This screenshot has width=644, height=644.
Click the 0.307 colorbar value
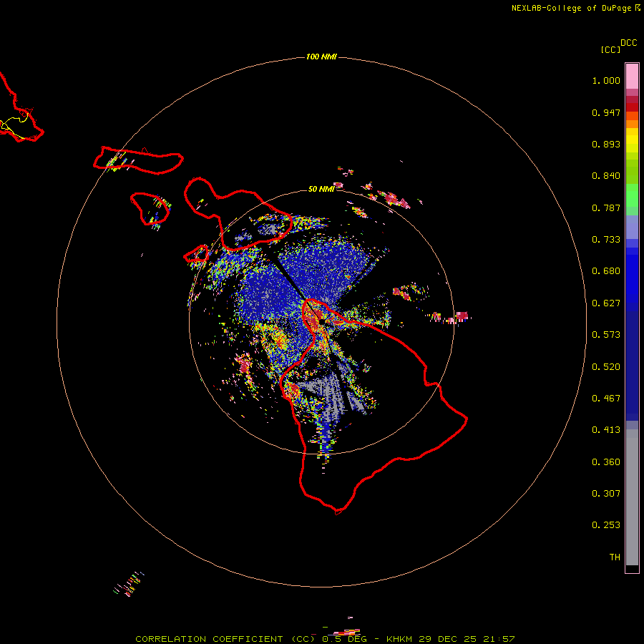pos(606,494)
